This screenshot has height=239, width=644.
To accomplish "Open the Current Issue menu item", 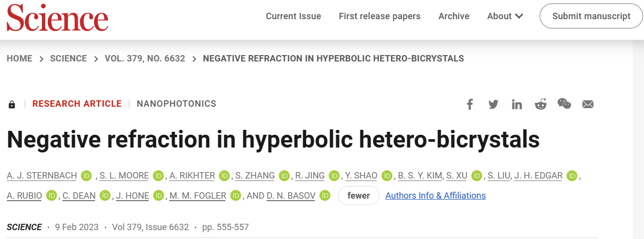I will [x=293, y=16].
